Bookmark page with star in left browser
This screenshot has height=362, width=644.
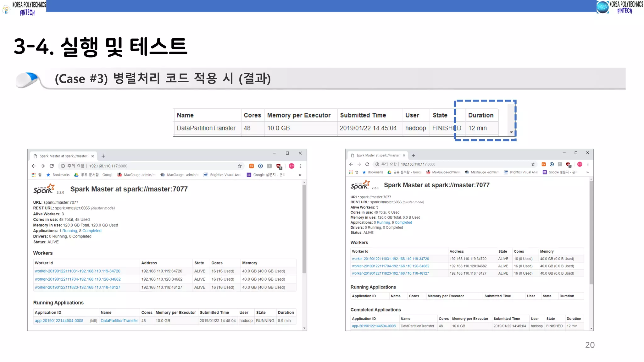tap(240, 166)
